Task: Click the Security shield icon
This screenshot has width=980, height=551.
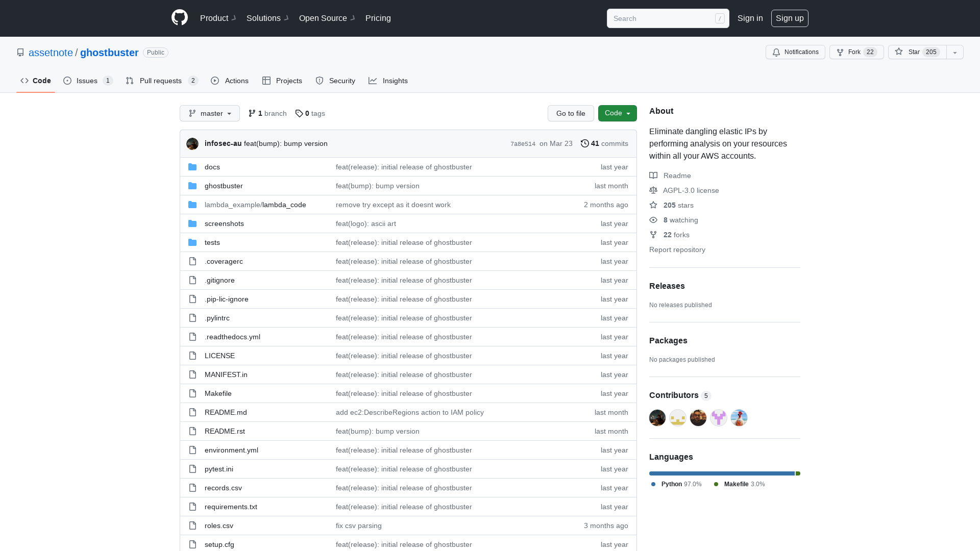Action: point(319,81)
